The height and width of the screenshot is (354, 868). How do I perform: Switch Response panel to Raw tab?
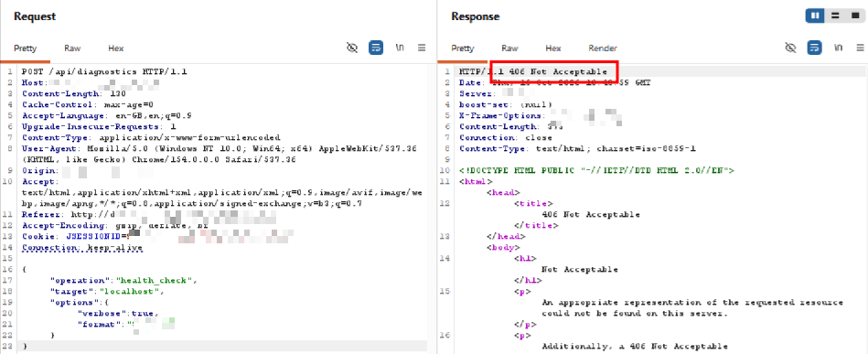coord(509,48)
